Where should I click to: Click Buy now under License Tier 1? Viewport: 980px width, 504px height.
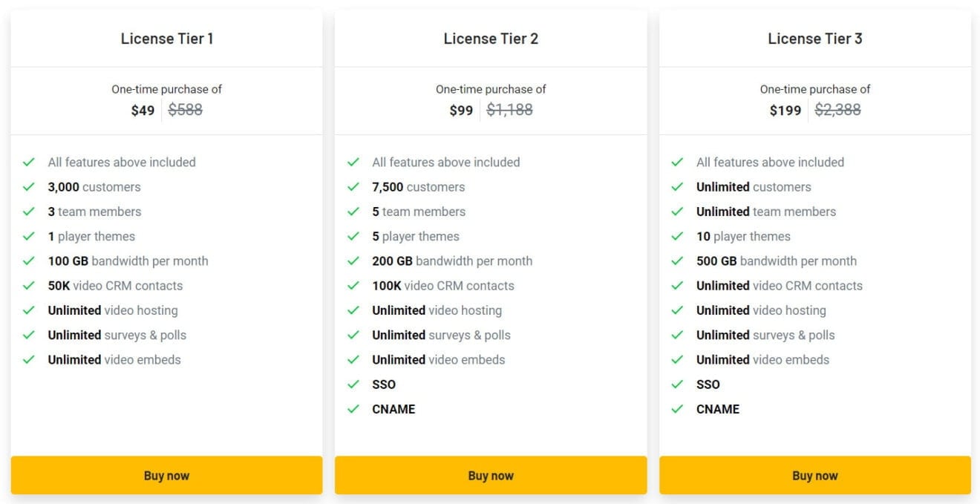click(166, 476)
